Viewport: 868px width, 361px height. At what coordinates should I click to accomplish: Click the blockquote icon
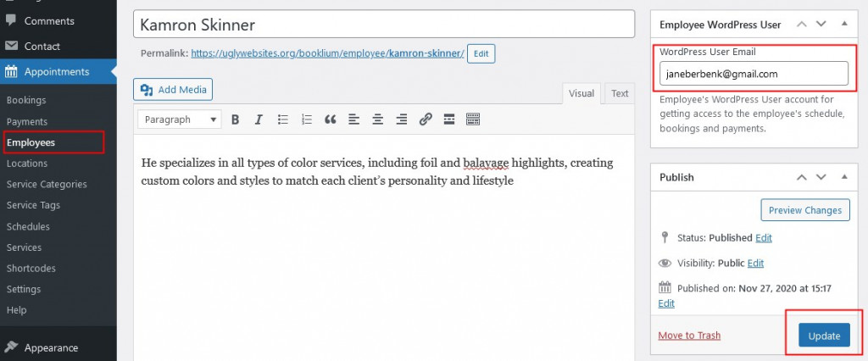coord(331,119)
